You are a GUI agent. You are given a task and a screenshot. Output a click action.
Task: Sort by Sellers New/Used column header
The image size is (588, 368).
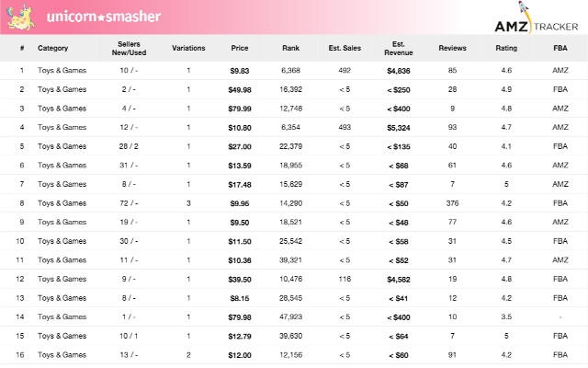pos(129,48)
